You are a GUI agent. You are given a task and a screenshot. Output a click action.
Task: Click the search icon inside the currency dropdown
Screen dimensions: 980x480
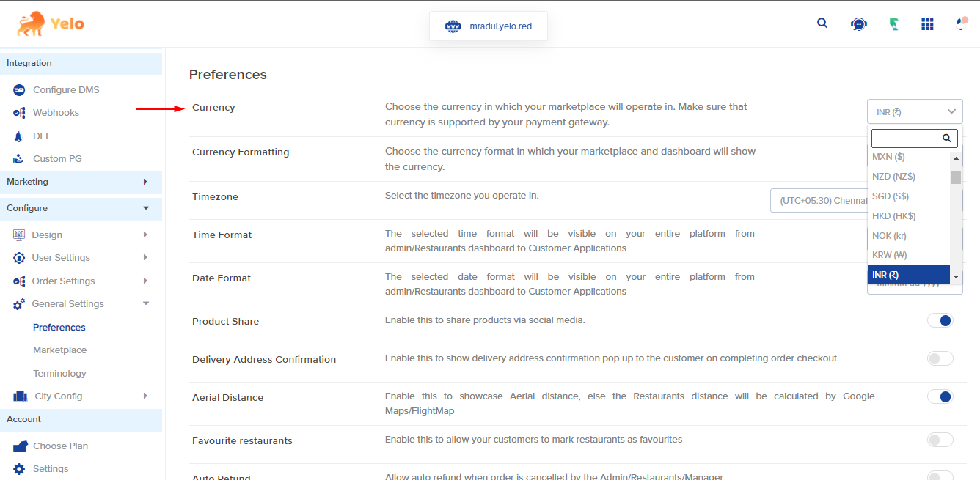click(x=946, y=138)
